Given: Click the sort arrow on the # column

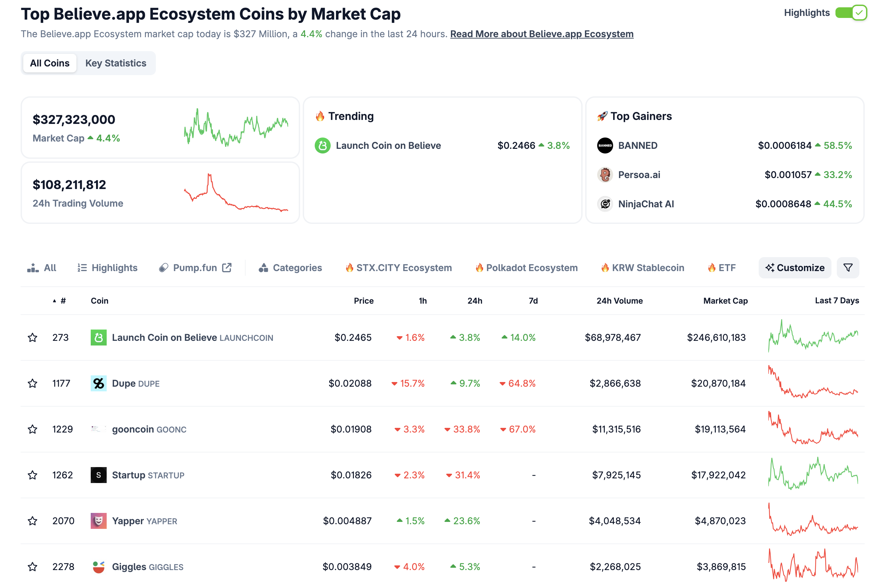Looking at the screenshot, I should point(54,300).
